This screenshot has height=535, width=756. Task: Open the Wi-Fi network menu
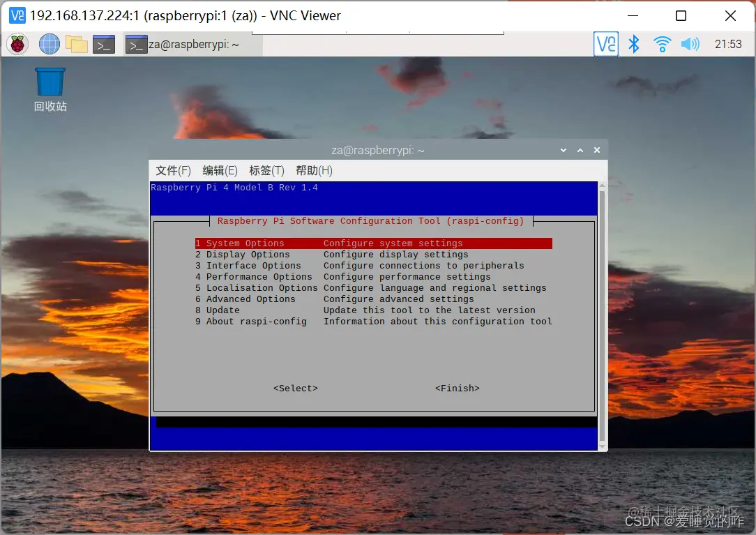pyautogui.click(x=662, y=45)
